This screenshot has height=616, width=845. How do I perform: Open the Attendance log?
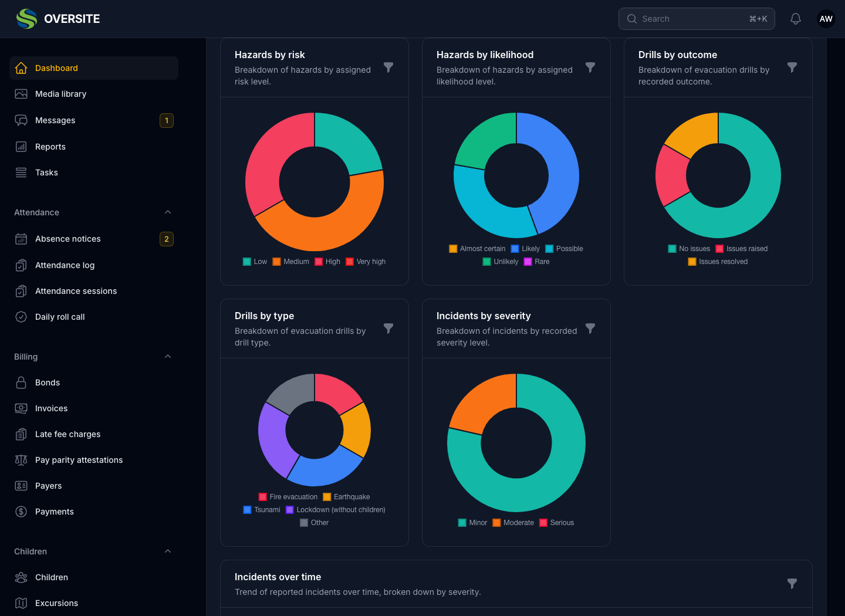tap(94, 265)
